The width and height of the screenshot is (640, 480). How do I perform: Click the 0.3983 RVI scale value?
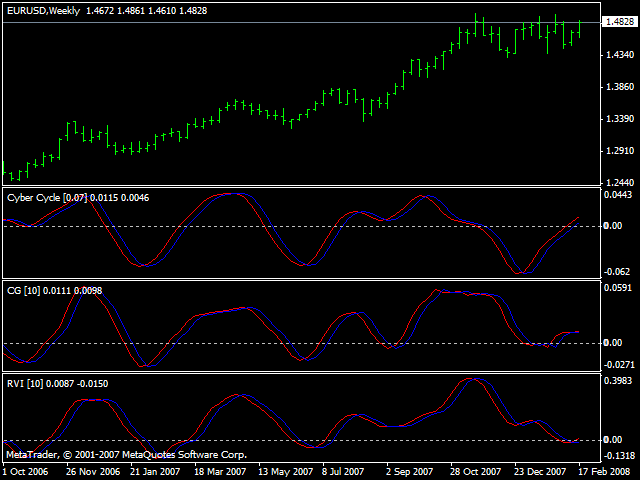(x=618, y=381)
